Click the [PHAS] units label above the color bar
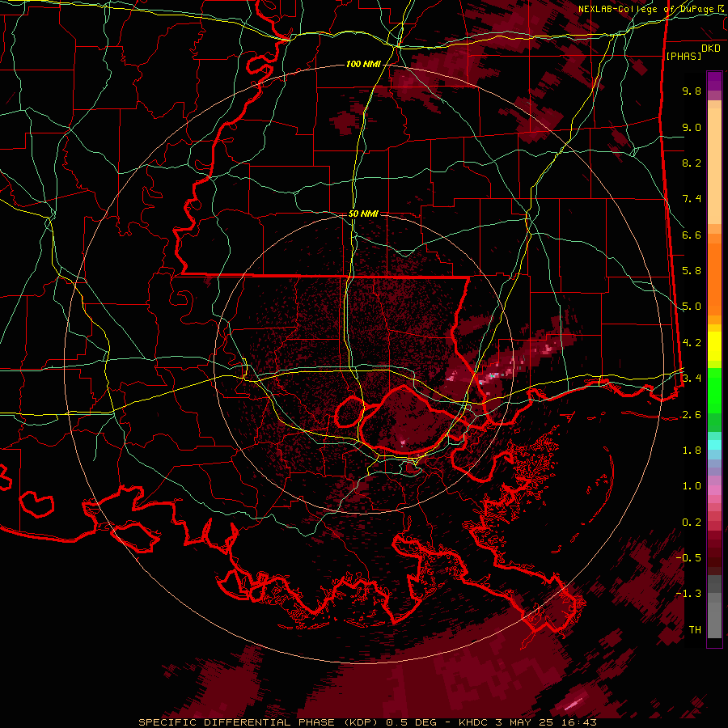This screenshot has height=728, width=728. 684,56
